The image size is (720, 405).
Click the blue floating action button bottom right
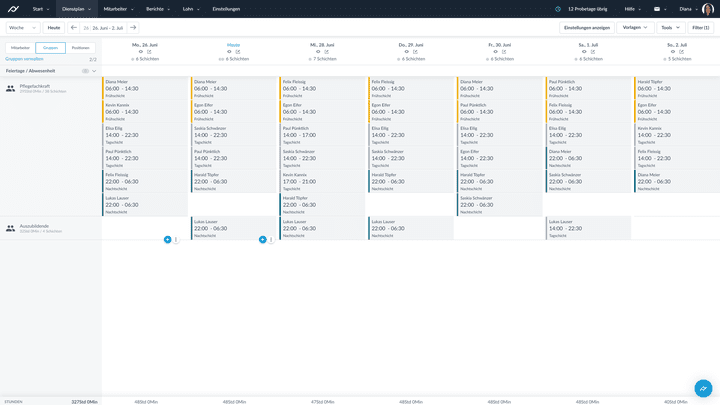coord(703,388)
